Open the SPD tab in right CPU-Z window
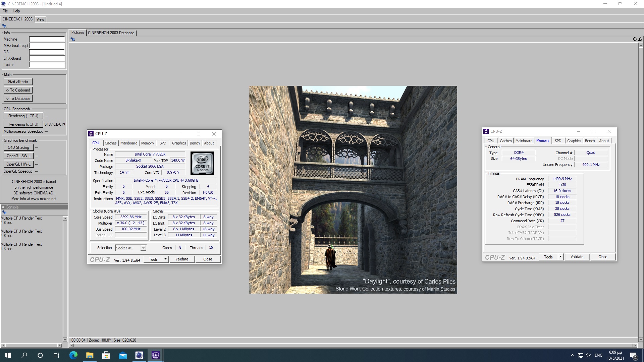Screen dimensions: 644x362 coord(558,141)
